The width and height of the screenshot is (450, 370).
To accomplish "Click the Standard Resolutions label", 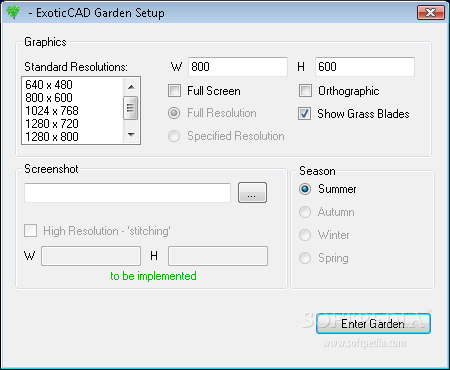I will 76,67.
